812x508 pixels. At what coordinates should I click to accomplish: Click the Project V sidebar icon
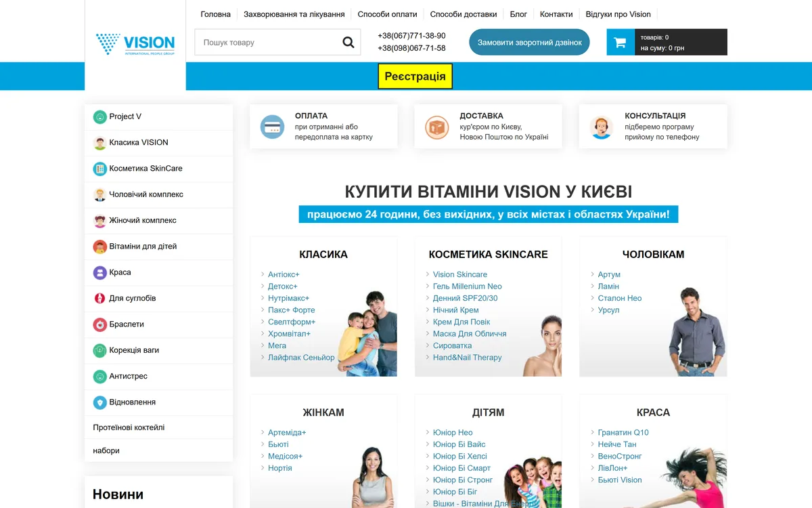pos(100,117)
